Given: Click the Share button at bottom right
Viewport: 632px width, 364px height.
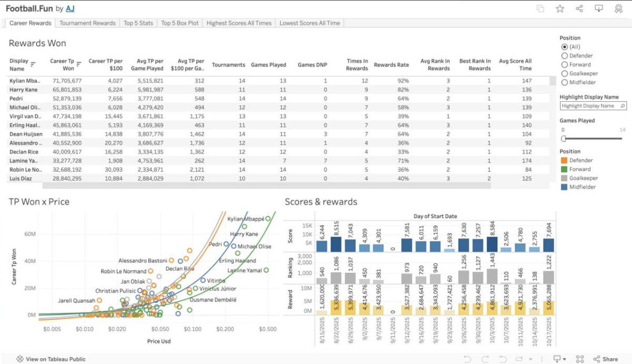Looking at the screenshot, I should (x=606, y=359).
